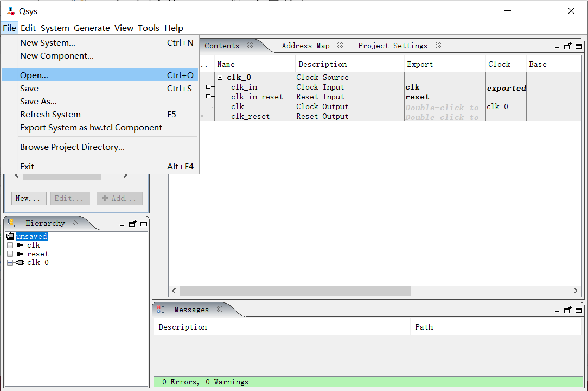The image size is (588, 391).
Task: Maximize the Messages panel
Action: (578, 310)
